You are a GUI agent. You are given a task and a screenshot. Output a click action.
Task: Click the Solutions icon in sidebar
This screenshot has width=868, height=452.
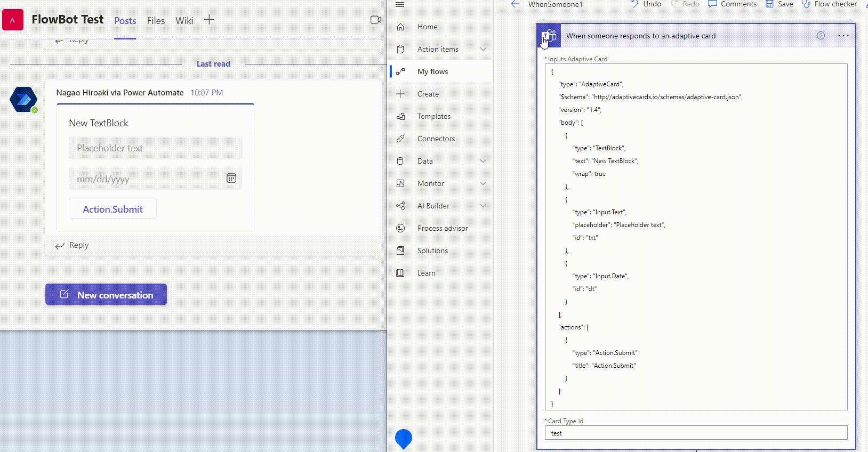click(400, 251)
